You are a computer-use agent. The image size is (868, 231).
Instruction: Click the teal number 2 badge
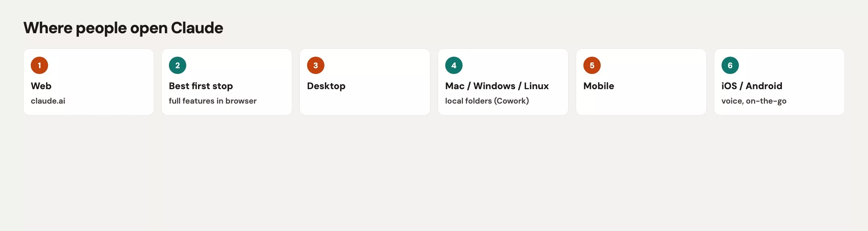tap(178, 65)
